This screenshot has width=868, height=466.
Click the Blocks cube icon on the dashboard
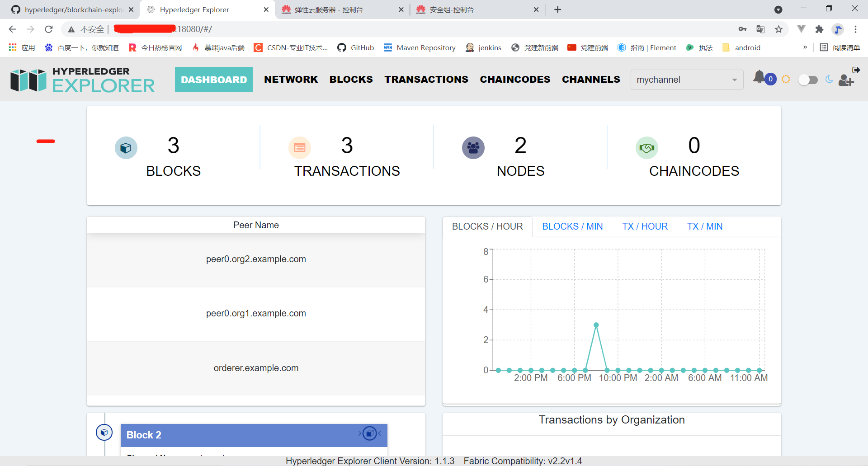pyautogui.click(x=126, y=147)
